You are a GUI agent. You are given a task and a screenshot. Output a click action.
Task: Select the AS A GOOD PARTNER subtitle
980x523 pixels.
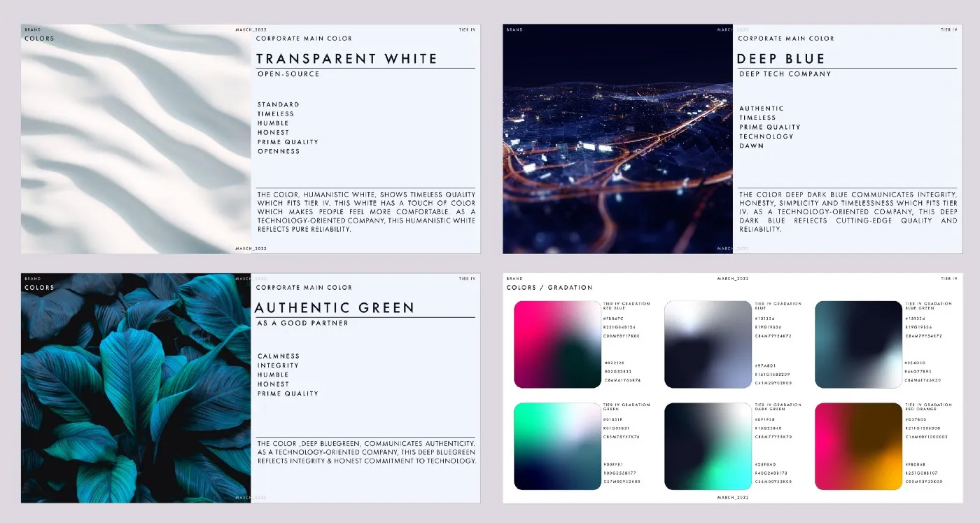click(x=302, y=323)
